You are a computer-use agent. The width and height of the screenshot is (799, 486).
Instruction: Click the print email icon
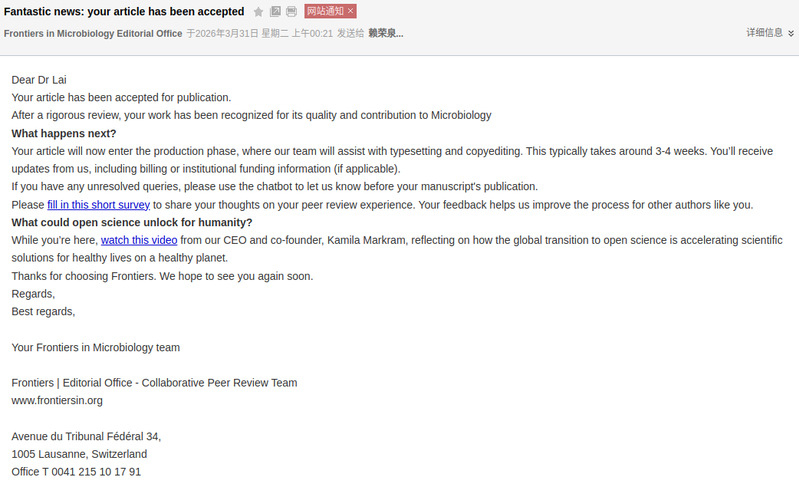pos(291,12)
